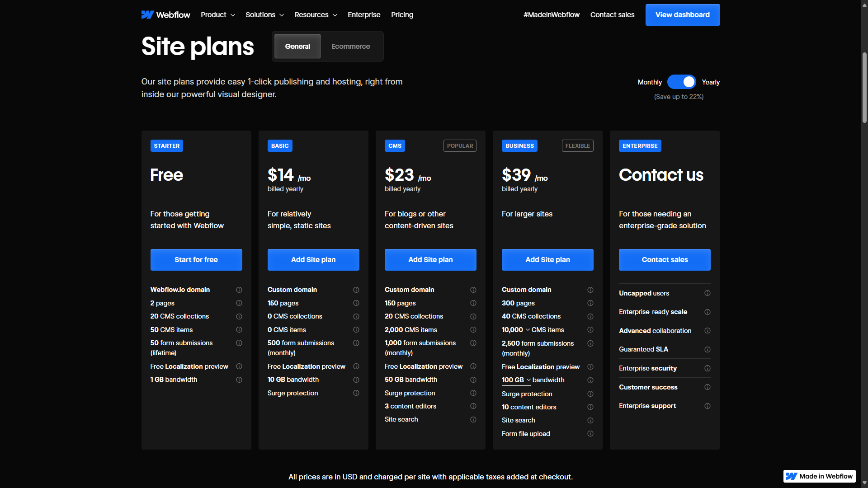Open info icon for Uncapped users

coord(708,293)
